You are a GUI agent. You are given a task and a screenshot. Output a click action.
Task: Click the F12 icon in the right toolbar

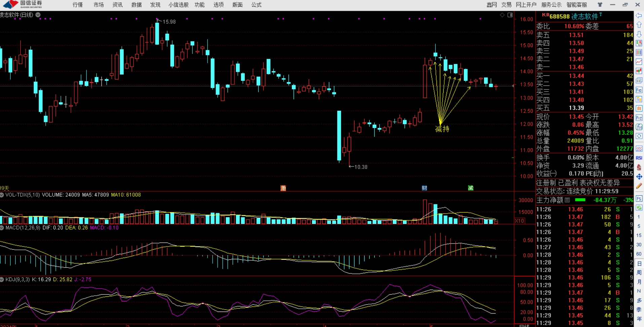(639, 118)
